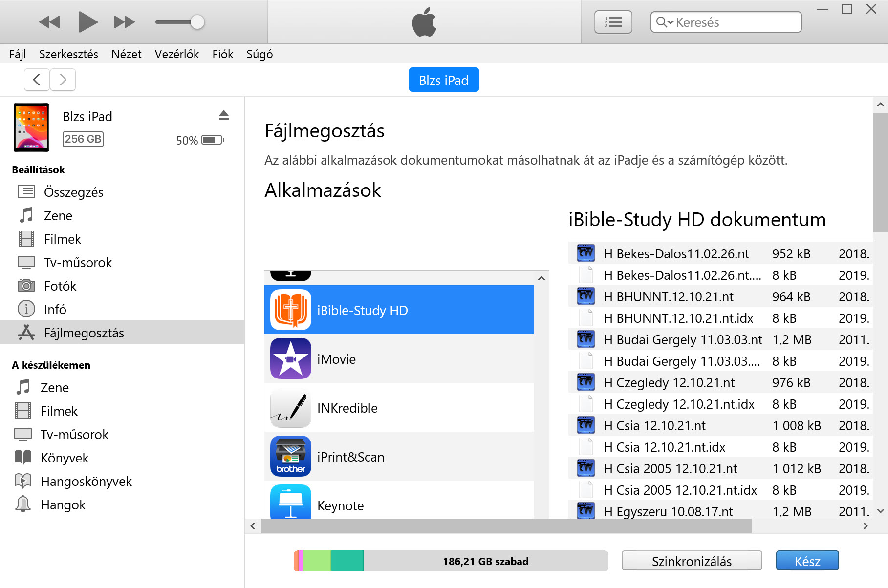888x588 pixels.
Task: Click the vertical scrollbar down arrow
Action: tap(881, 511)
